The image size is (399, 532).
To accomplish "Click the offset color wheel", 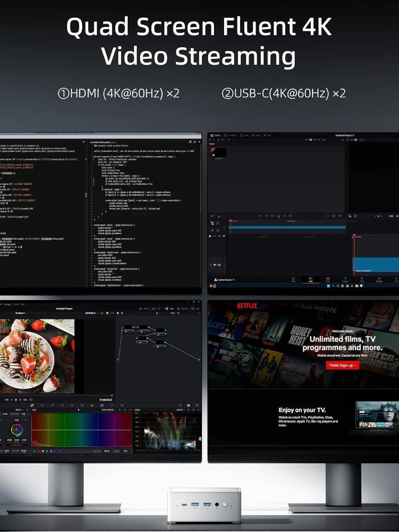I will pos(16,430).
